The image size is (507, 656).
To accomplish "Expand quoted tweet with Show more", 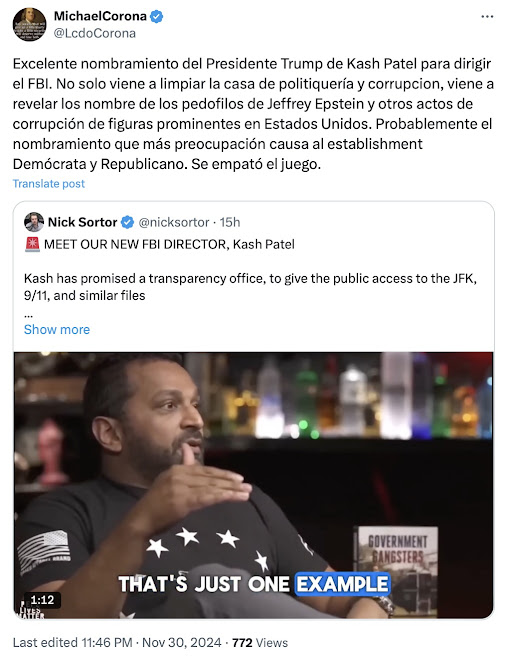I will click(x=57, y=330).
